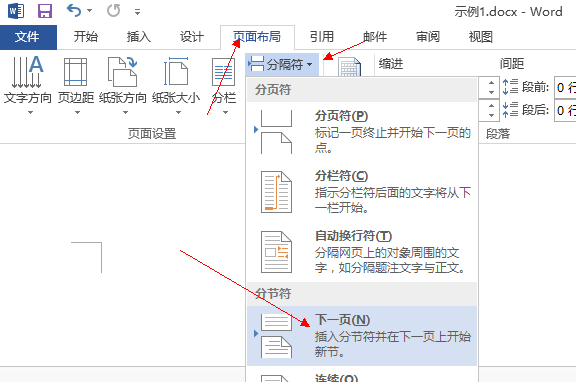Expand the 纸张大小 dropdown arrow
Image resolution: width=576 pixels, height=382 pixels.
click(x=178, y=112)
